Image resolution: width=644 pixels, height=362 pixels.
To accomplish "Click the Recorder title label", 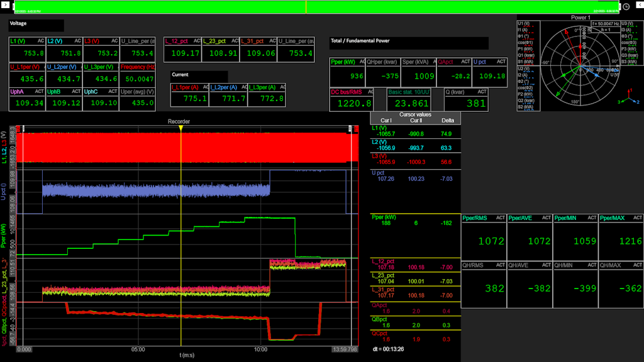I will tap(179, 121).
